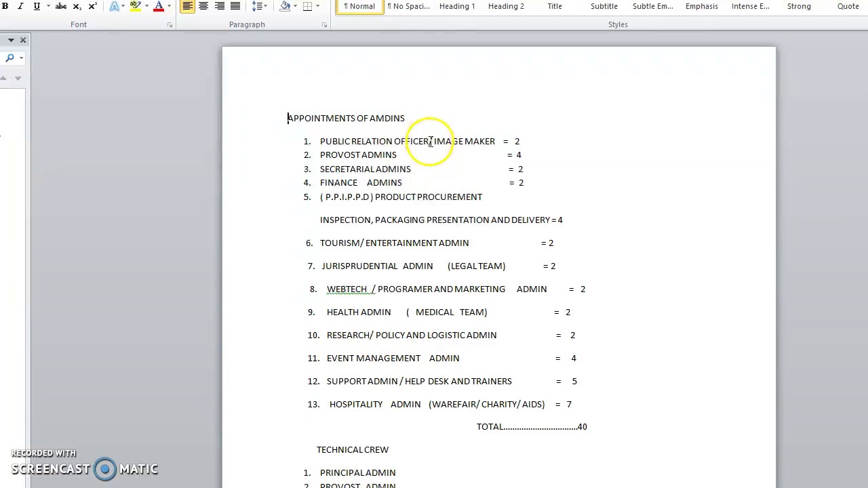Go to previous search result arrow
The width and height of the screenshot is (868, 488).
(3, 78)
